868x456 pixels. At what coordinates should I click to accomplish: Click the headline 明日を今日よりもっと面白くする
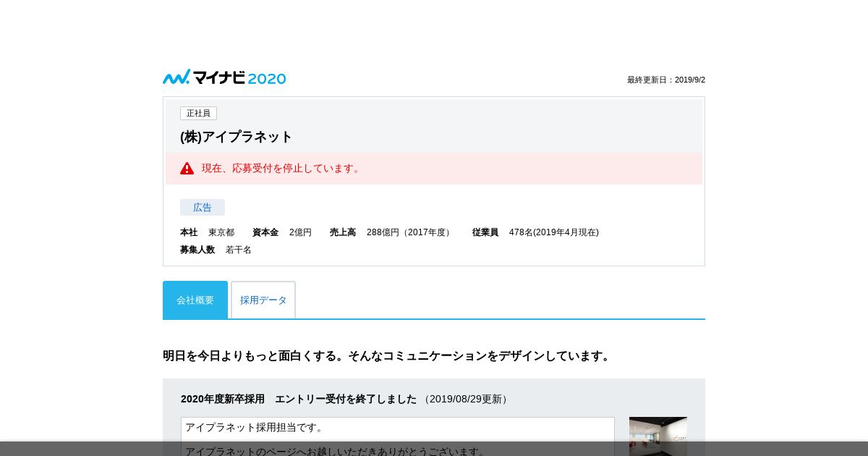(388, 356)
